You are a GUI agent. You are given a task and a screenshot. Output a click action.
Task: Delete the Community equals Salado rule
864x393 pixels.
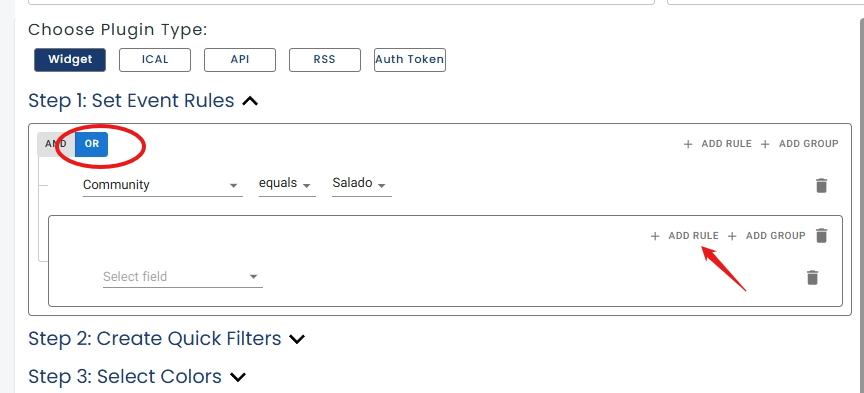click(821, 185)
